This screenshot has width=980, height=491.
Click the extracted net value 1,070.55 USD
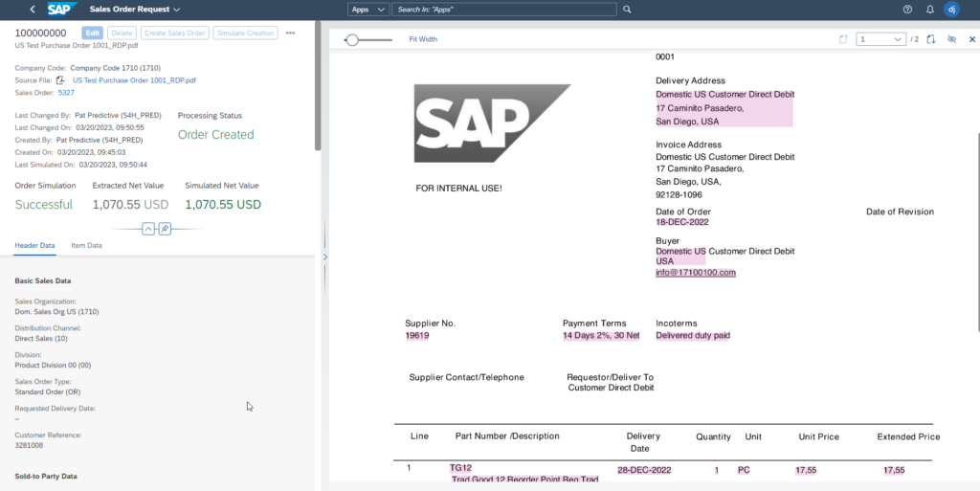coord(131,204)
